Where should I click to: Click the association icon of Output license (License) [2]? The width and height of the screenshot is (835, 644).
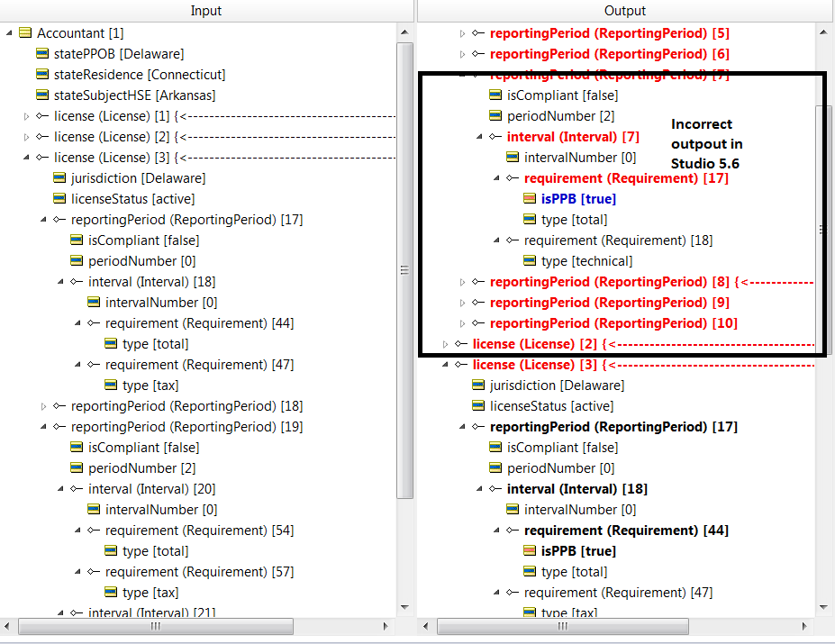pyautogui.click(x=461, y=343)
